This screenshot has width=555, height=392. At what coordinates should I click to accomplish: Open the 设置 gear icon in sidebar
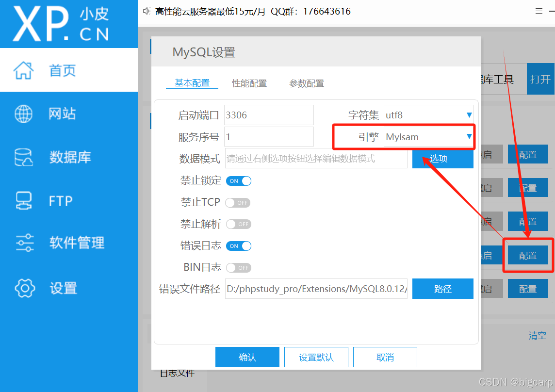coord(25,288)
